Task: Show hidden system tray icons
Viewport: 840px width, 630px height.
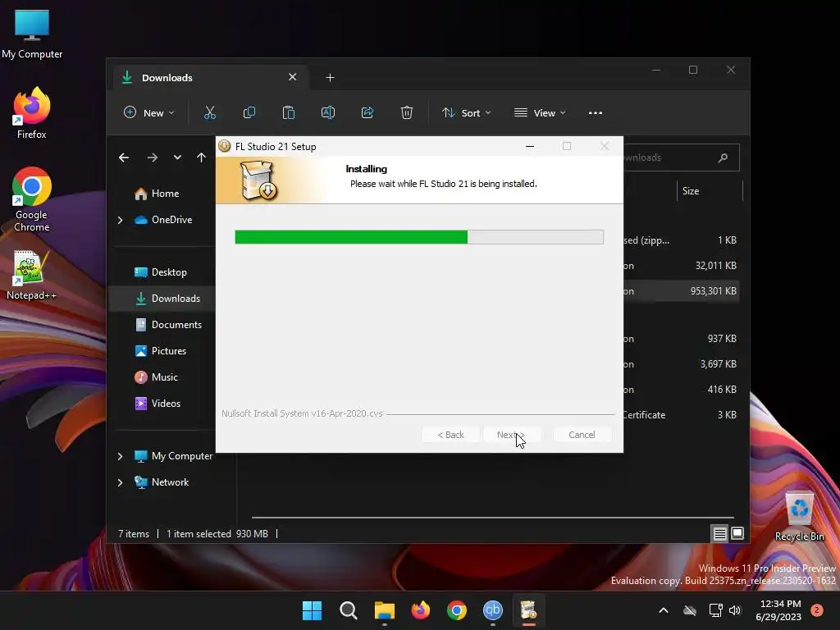Action: [x=663, y=610]
